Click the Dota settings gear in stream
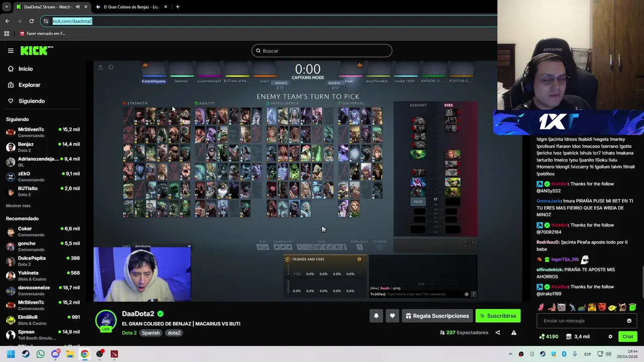This screenshot has width=644, height=362. (x=111, y=67)
